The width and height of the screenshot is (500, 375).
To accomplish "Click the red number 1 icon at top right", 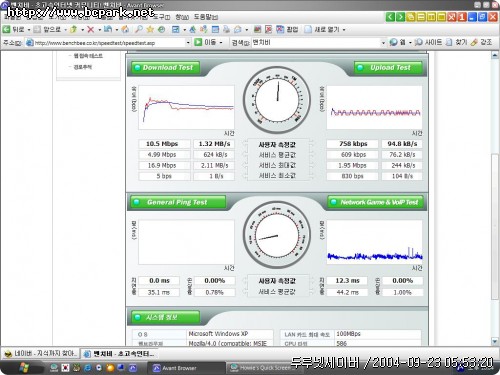I will point(462,17).
